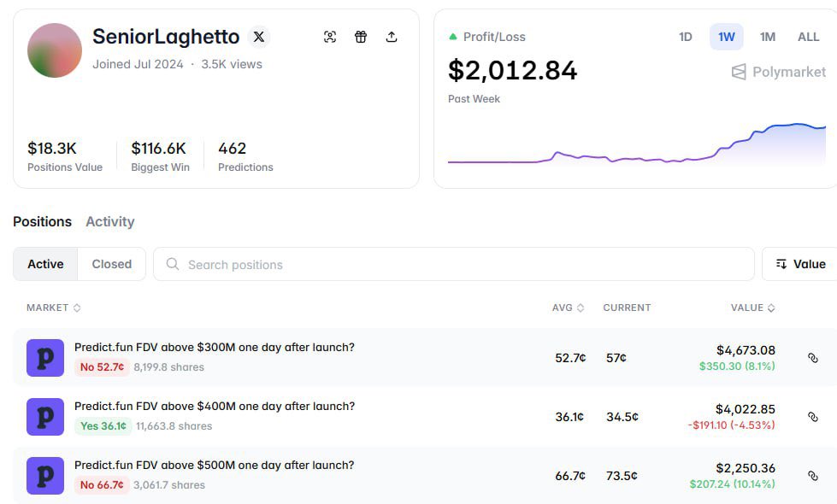This screenshot has width=837, height=504.
Task: Click the scan/QR profile icon
Action: [330, 37]
